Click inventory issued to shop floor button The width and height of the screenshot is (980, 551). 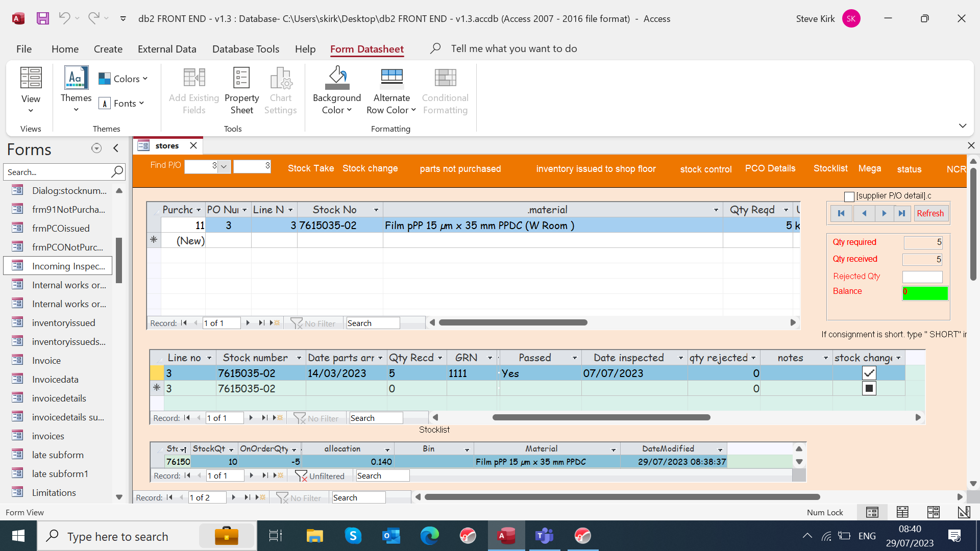tap(596, 169)
